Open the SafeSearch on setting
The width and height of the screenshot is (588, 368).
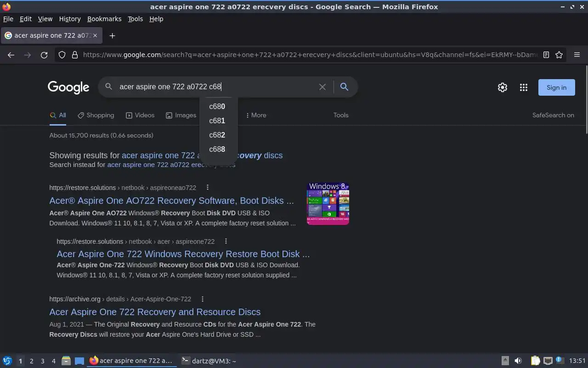(553, 115)
